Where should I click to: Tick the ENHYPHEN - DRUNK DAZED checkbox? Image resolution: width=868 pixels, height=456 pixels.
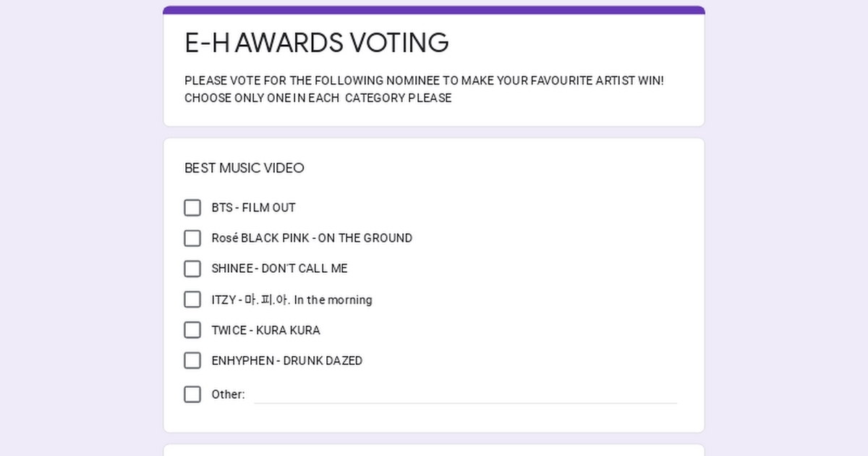(x=192, y=360)
